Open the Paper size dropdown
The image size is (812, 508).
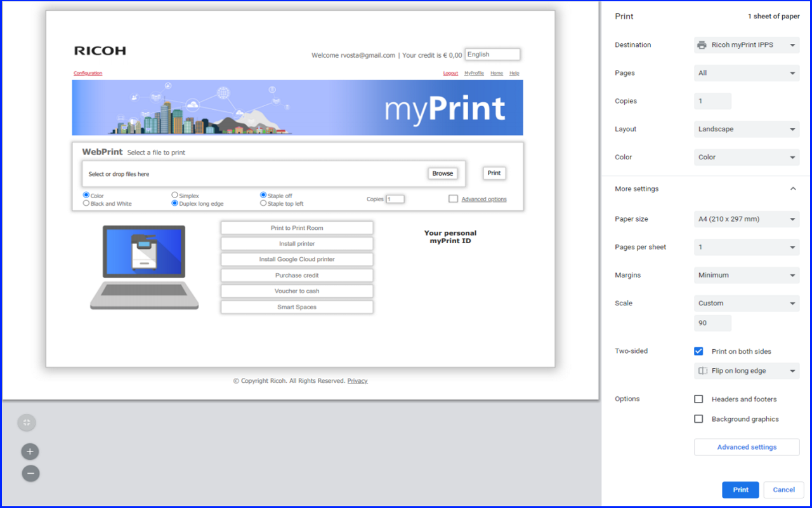(x=746, y=218)
